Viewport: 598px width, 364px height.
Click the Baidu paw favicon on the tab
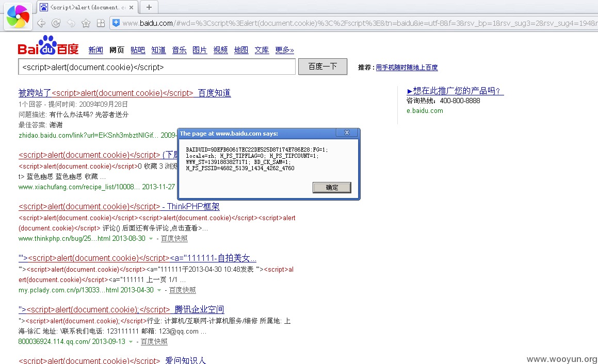coord(44,7)
